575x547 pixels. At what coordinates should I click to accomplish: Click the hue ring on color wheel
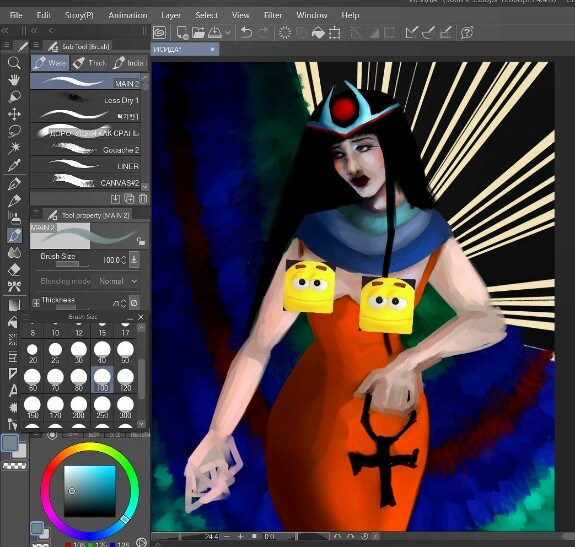90,447
